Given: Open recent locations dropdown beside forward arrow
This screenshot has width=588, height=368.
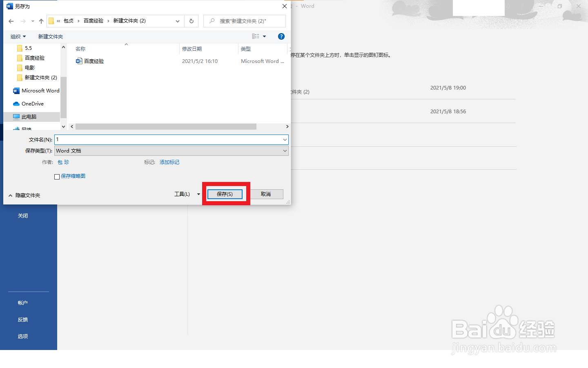Looking at the screenshot, I should click(33, 21).
